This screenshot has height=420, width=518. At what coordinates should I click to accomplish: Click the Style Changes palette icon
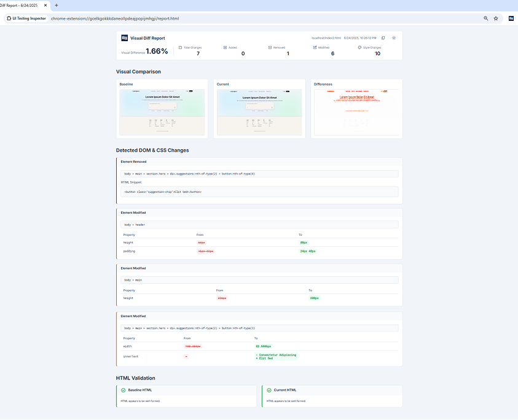click(x=359, y=47)
